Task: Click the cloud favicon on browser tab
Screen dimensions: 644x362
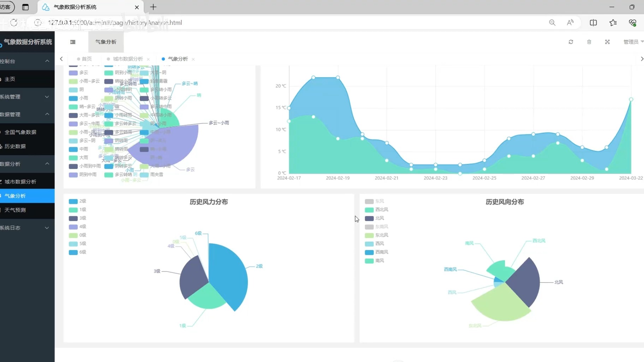Action: click(x=46, y=7)
